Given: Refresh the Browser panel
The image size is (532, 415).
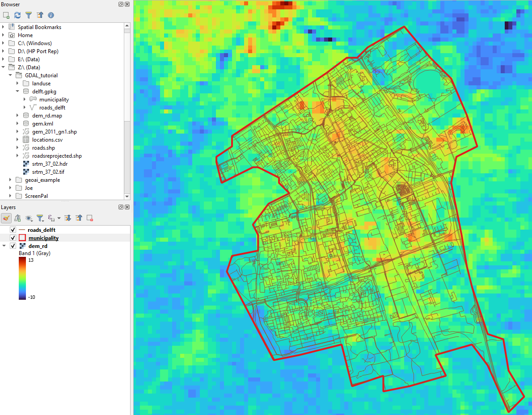Looking at the screenshot, I should [x=17, y=15].
